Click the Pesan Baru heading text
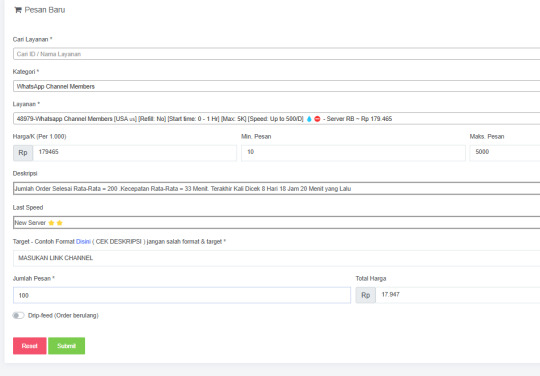Image resolution: width=540 pixels, height=376 pixels. point(45,10)
